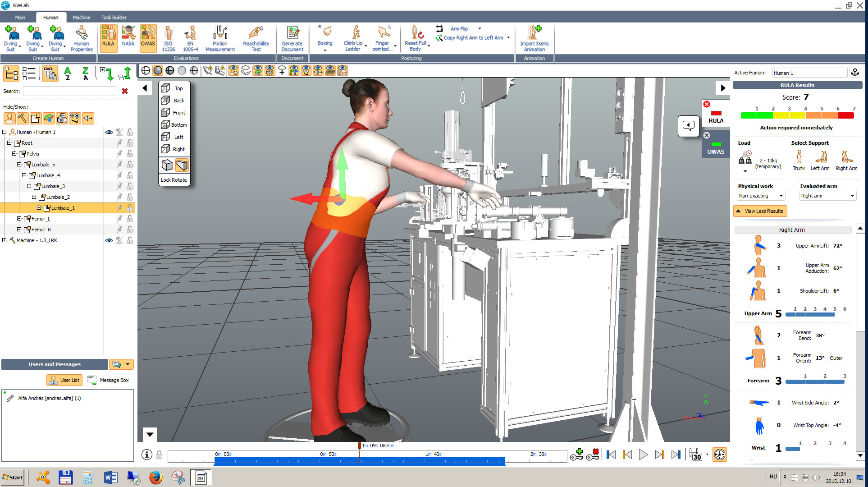Clear the search with red X
This screenshot has width=868, height=487.
coord(125,91)
